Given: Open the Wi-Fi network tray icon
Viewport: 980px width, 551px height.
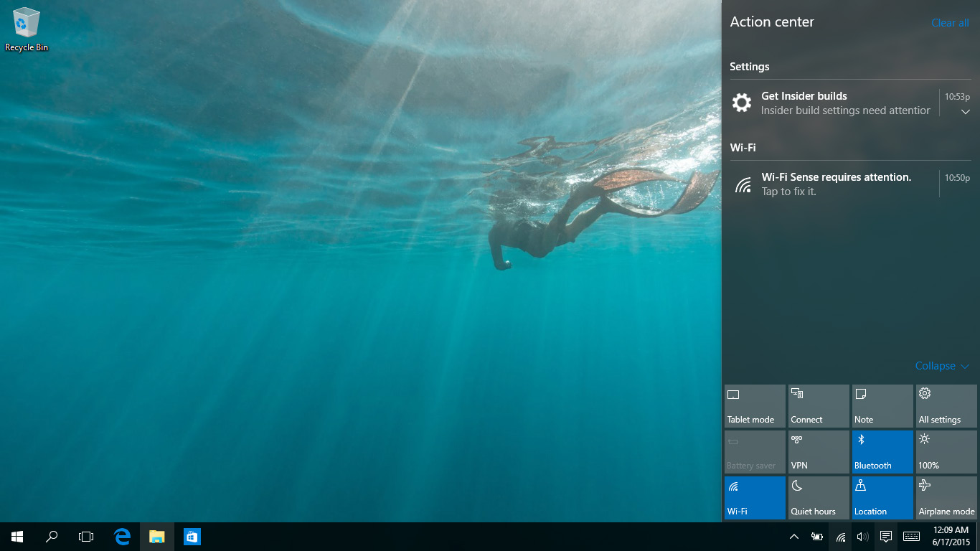Looking at the screenshot, I should coord(840,537).
